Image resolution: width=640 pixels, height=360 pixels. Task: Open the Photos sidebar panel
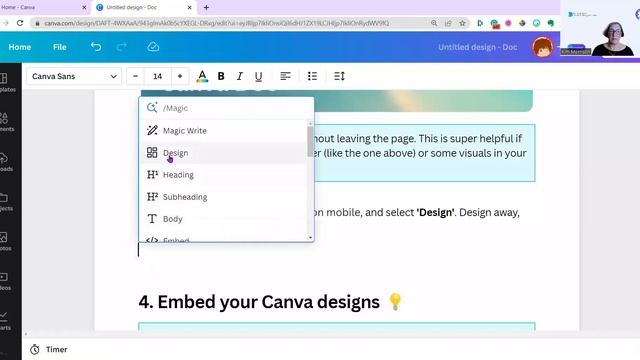coord(5,241)
